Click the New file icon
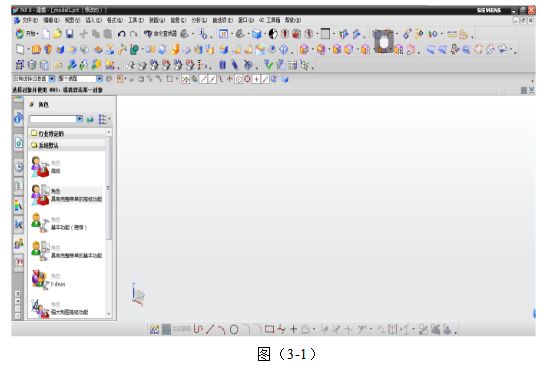 tap(46, 34)
